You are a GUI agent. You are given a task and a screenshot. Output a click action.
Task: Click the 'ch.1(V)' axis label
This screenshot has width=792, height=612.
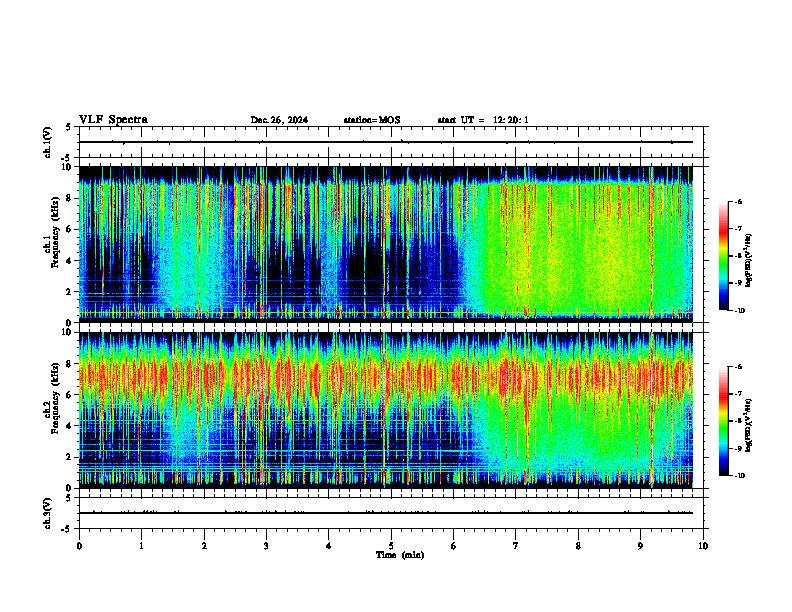48,142
